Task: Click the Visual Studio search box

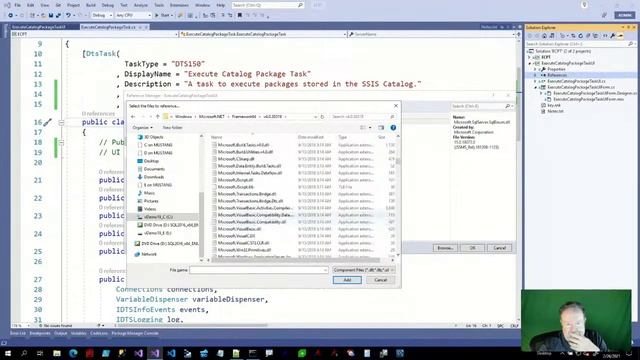Action: pyautogui.click(x=267, y=5)
